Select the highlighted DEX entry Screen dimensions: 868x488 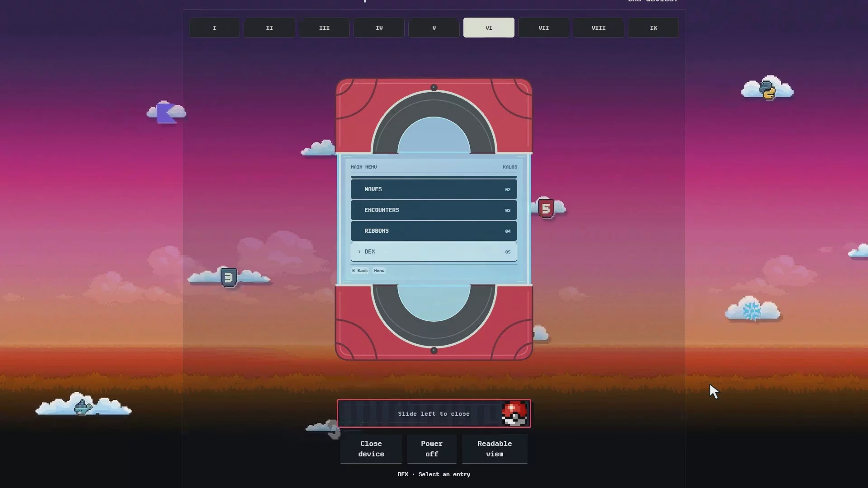click(434, 252)
